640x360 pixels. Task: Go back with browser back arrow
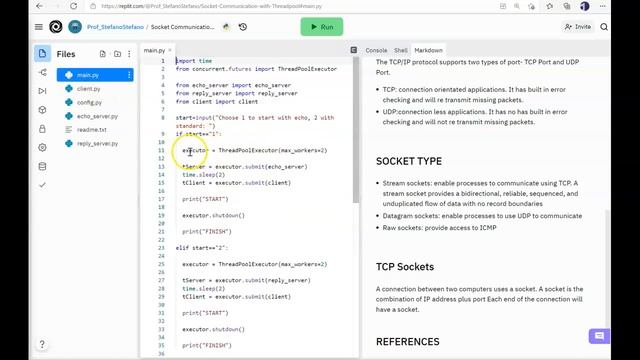pos(39,6)
